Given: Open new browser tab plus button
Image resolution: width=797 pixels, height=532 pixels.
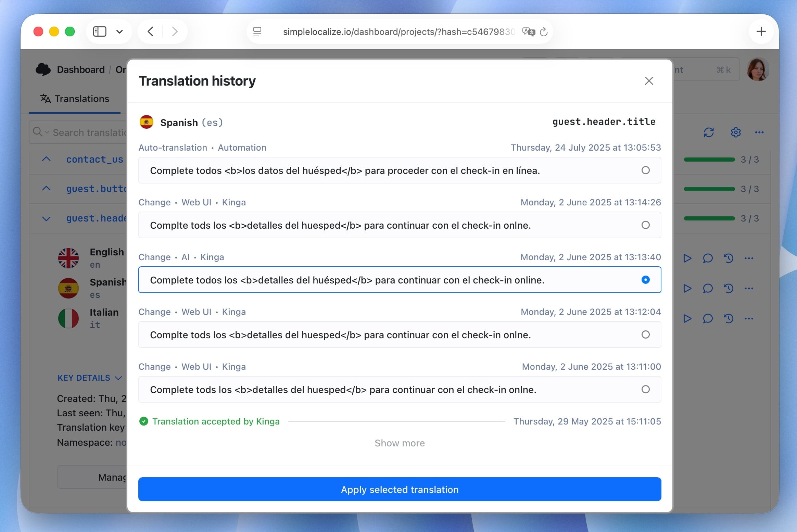Looking at the screenshot, I should tap(761, 31).
